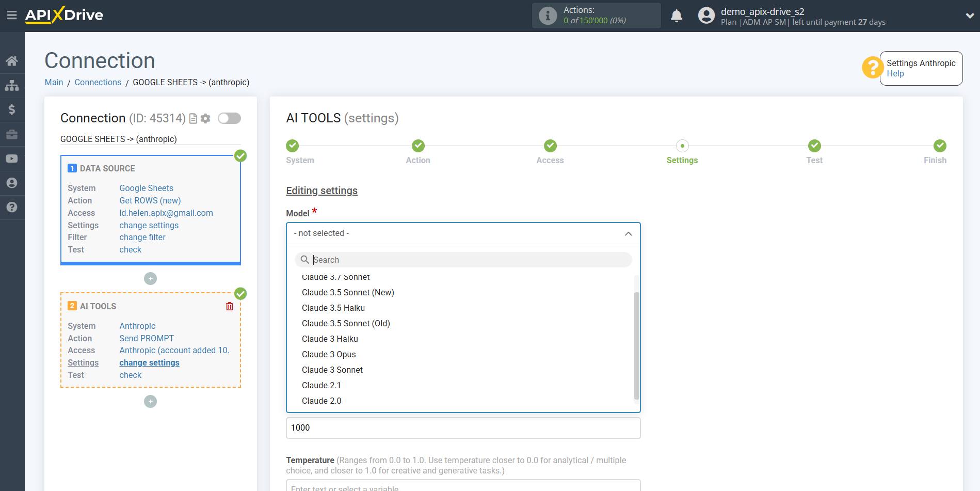Toggle the connection on/off switch

229,118
